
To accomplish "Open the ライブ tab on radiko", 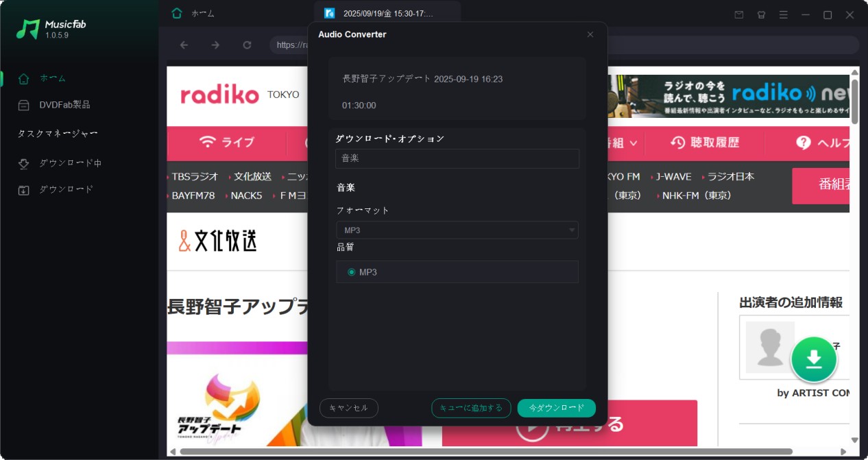I will coord(227,143).
